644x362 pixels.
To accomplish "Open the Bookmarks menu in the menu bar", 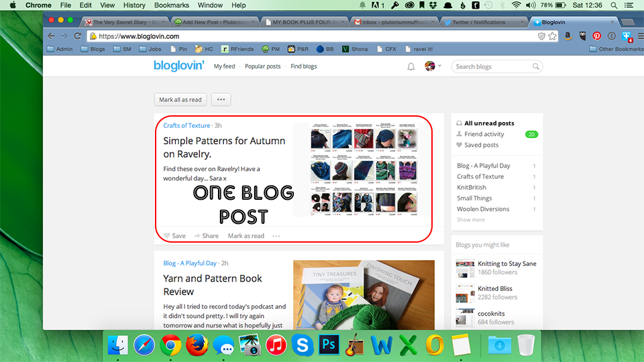I will tap(172, 5).
